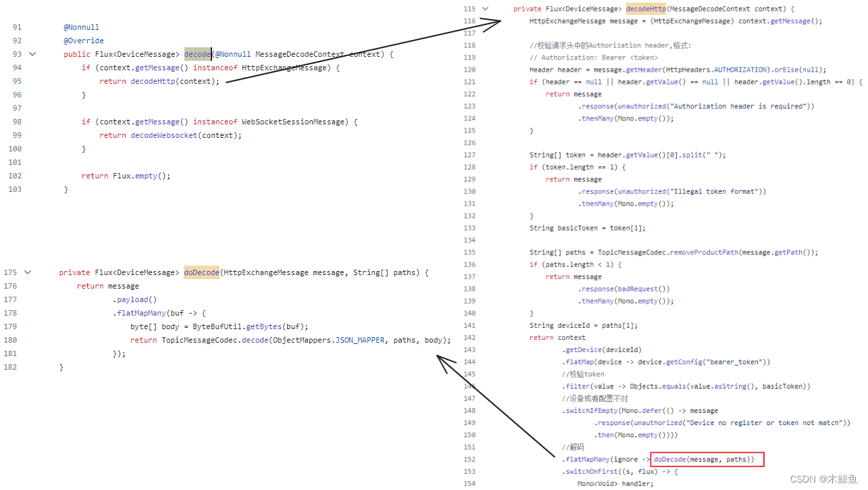The image size is (868, 490).
Task: Click TopicMessageCodec.decode on line 180
Action: coord(214,340)
